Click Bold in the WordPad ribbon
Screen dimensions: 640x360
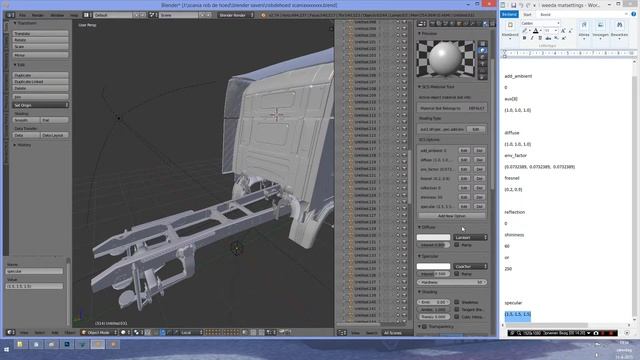[524, 38]
